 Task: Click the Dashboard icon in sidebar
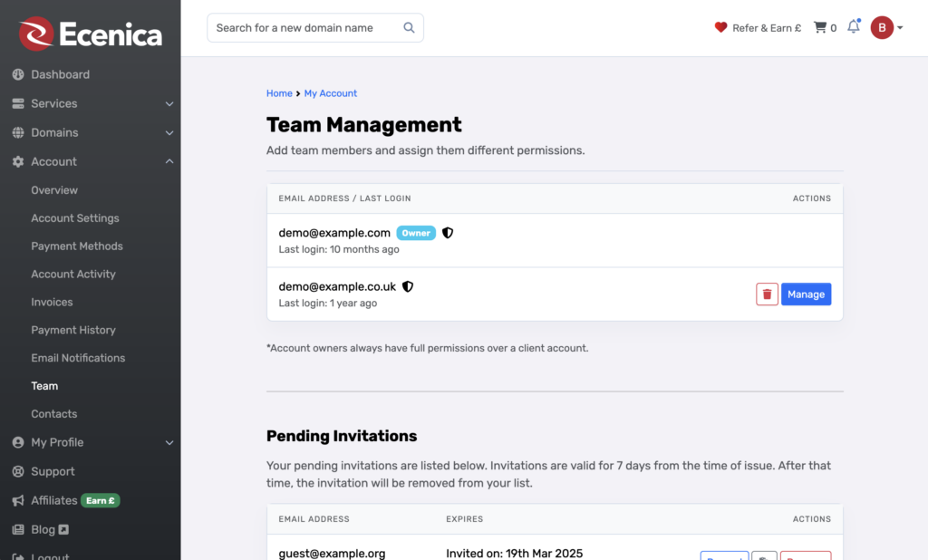[x=18, y=74]
